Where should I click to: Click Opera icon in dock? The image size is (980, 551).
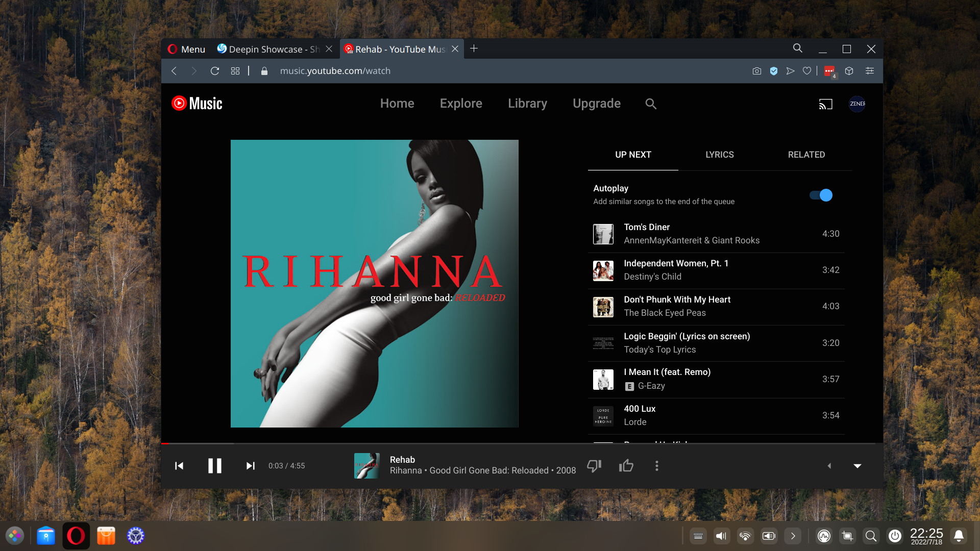pyautogui.click(x=76, y=536)
